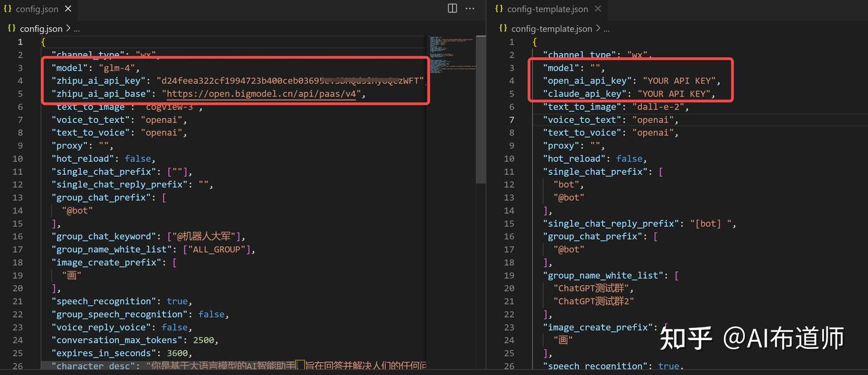Click the JSON icon in config.json breadcrumb
868x375 pixels.
tap(12, 28)
